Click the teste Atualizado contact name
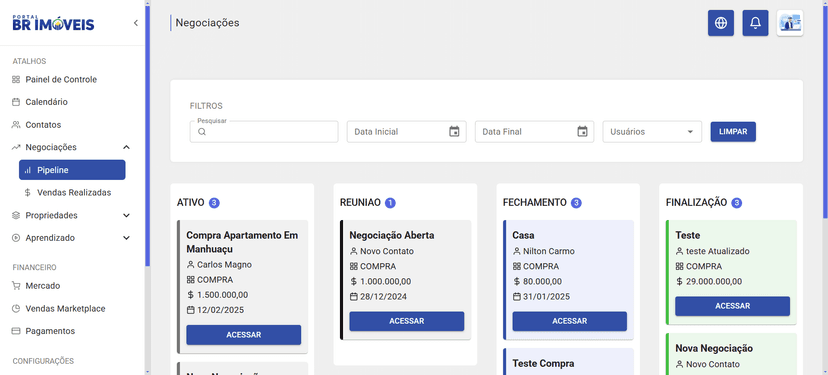 point(718,251)
